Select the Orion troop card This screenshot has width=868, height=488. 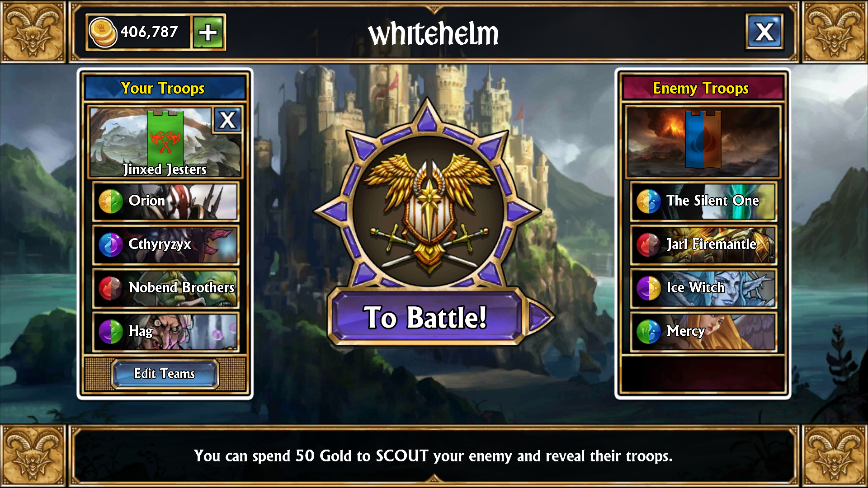coord(165,201)
